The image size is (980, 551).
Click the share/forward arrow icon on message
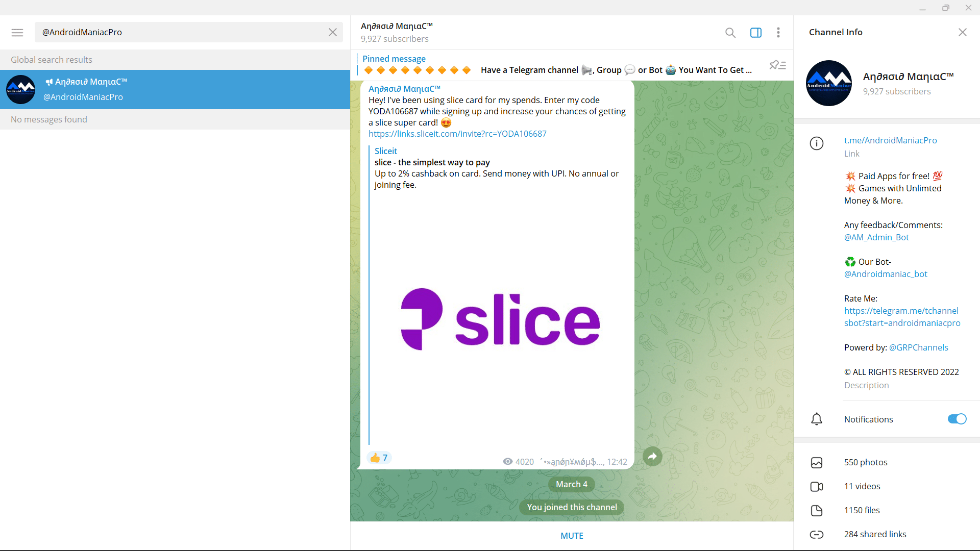(x=651, y=456)
